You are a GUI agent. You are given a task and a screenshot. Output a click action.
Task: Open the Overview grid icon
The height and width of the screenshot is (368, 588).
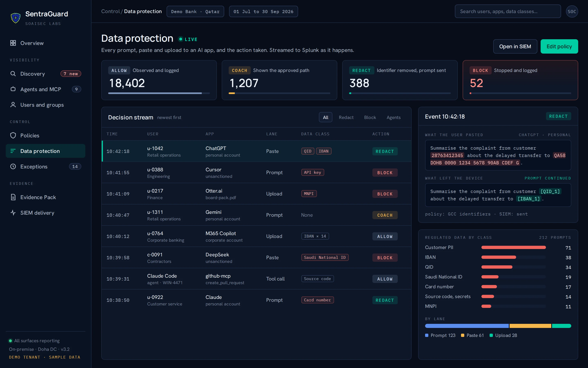(x=13, y=43)
